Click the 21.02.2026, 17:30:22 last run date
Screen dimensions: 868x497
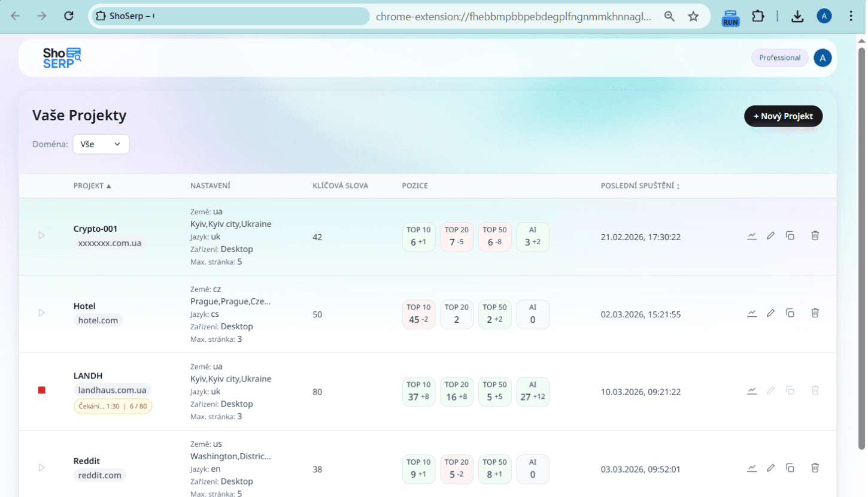pos(641,237)
